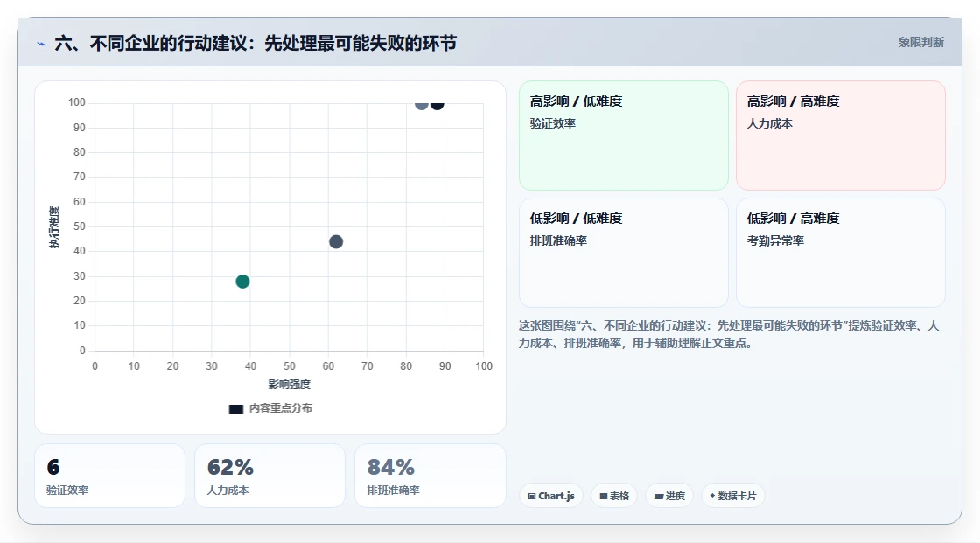This screenshot has height=543, width=980.
Task: Click the 62% value text
Action: tap(230, 467)
